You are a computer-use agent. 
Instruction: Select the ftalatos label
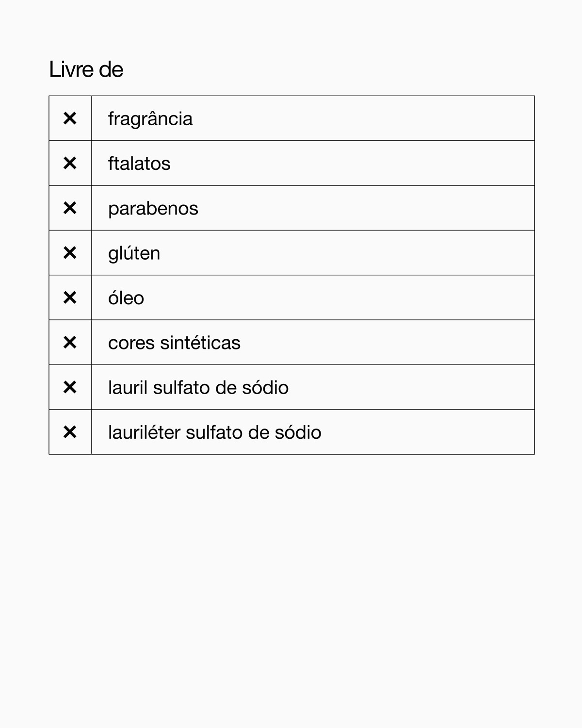[139, 164]
